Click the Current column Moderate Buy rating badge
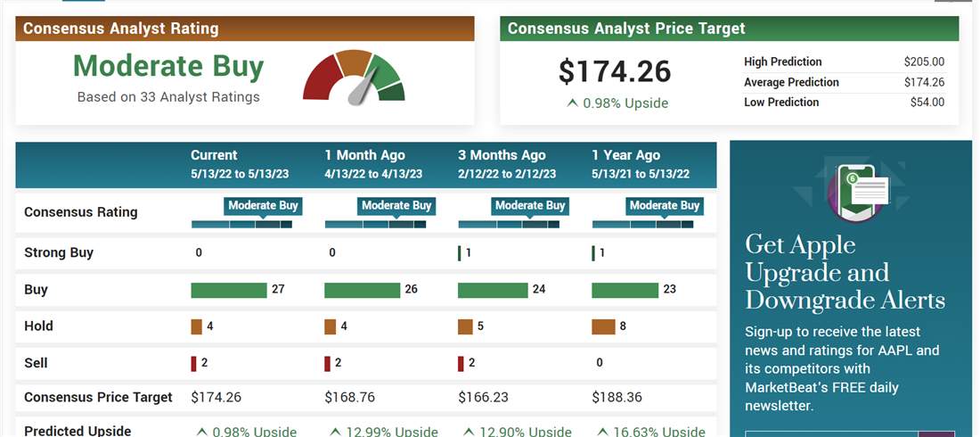The image size is (980, 437). 263,206
